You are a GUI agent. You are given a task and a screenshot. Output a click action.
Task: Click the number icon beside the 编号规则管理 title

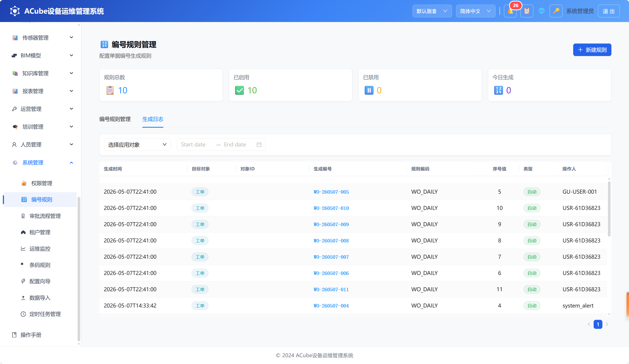click(x=104, y=44)
